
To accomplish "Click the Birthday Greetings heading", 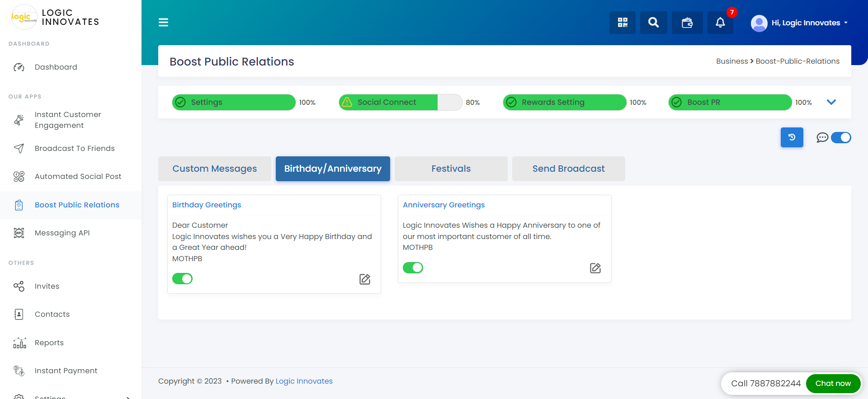I will click(x=207, y=205).
